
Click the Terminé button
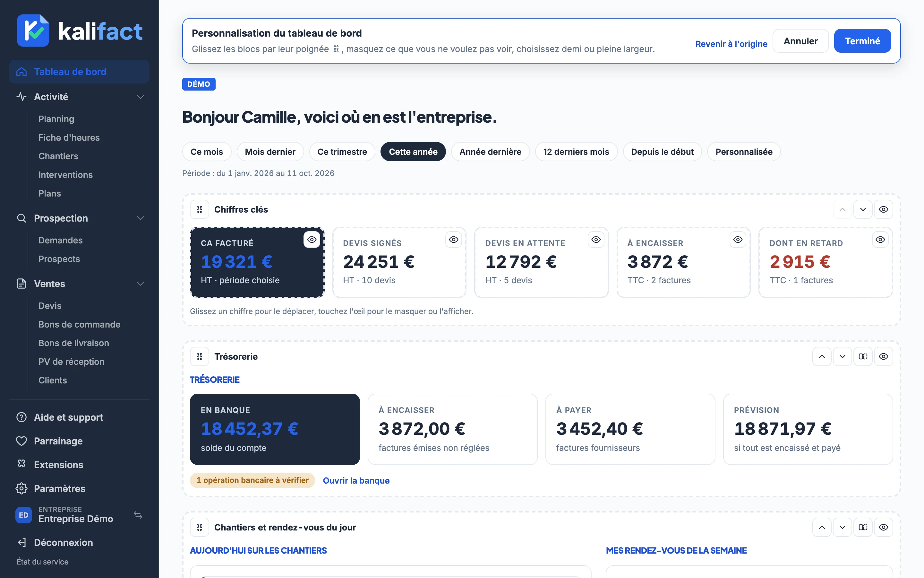click(x=862, y=41)
